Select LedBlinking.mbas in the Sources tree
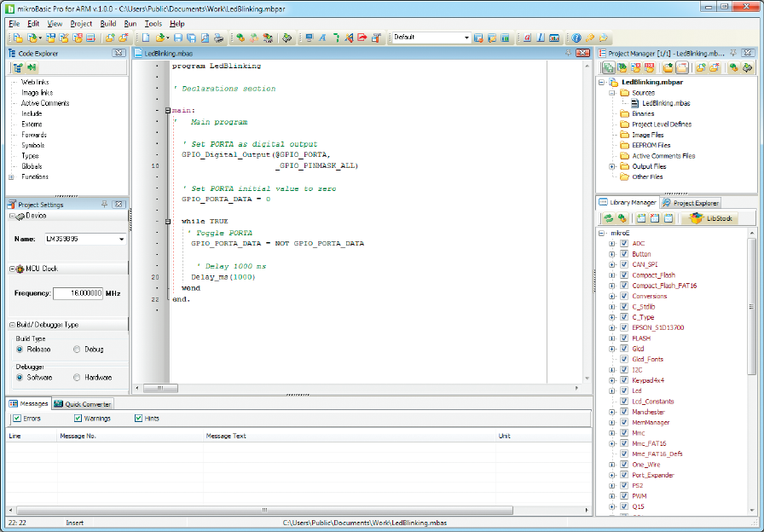 [666, 103]
